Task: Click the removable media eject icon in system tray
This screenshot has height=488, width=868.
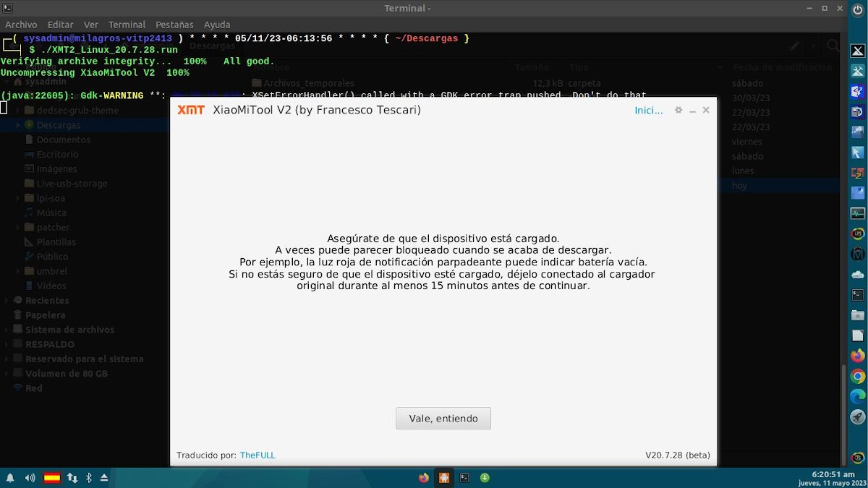Action: [105, 477]
